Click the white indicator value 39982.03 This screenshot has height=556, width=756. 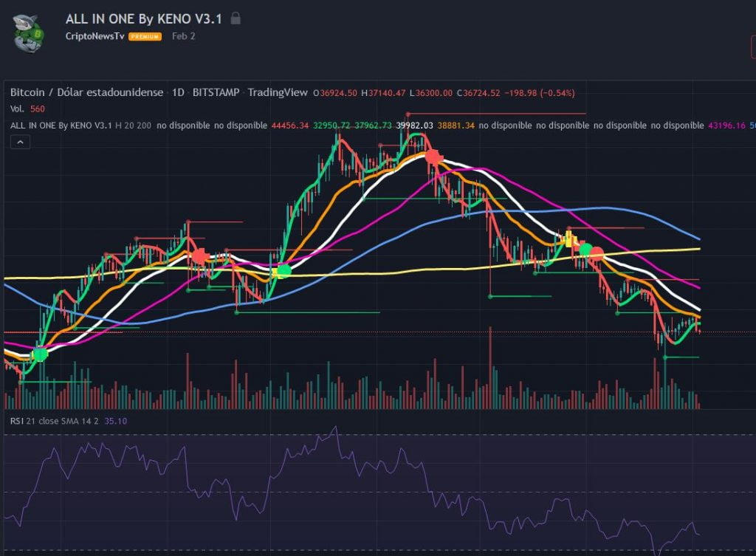point(415,126)
